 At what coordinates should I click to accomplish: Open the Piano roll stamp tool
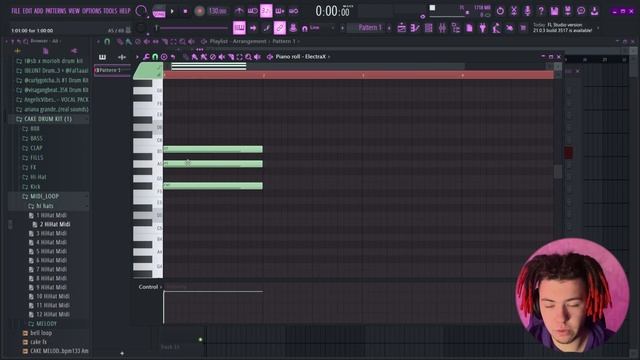click(164, 57)
